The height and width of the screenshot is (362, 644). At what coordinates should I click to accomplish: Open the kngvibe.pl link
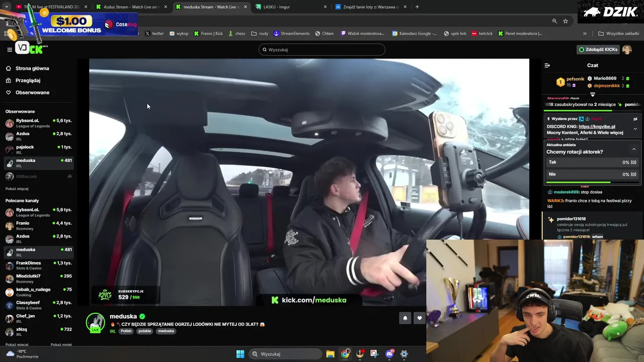tap(597, 127)
